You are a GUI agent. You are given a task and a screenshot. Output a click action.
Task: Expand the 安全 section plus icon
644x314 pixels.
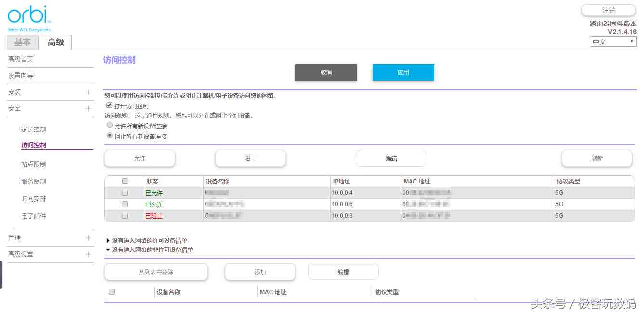(x=88, y=108)
